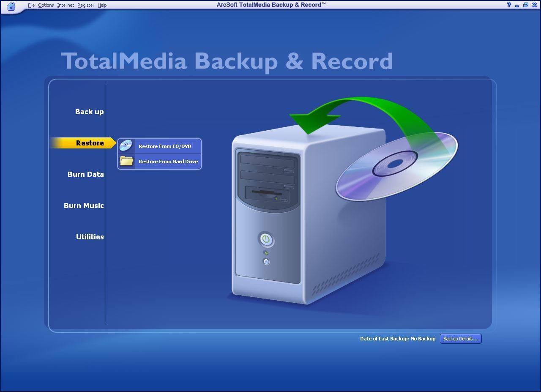Open the Internet menu
This screenshot has width=541, height=392.
[x=66, y=5]
